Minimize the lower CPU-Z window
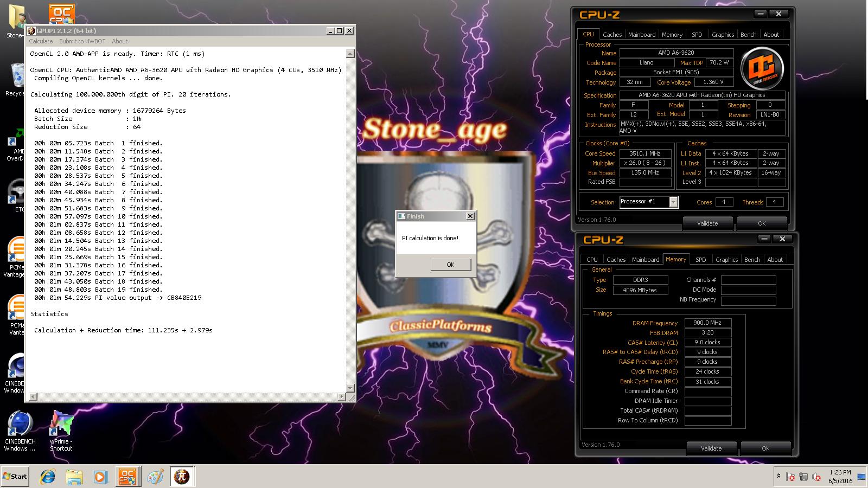This screenshot has width=868, height=488. point(764,239)
